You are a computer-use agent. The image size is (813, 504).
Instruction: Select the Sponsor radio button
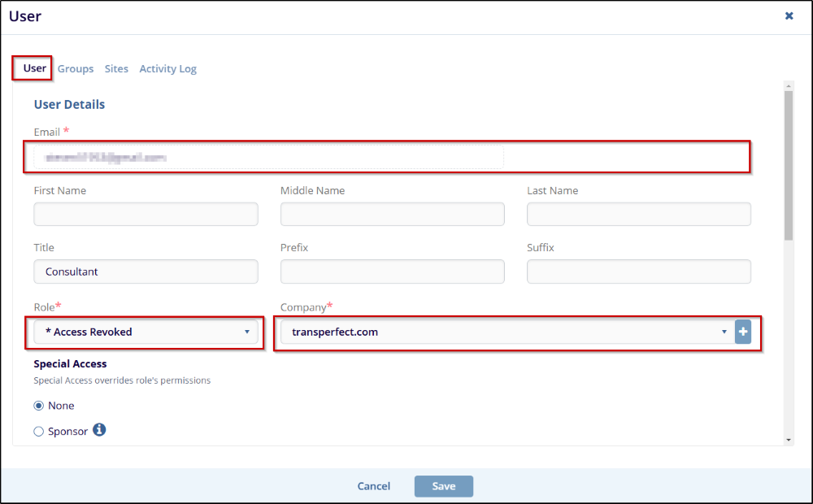[x=39, y=432]
